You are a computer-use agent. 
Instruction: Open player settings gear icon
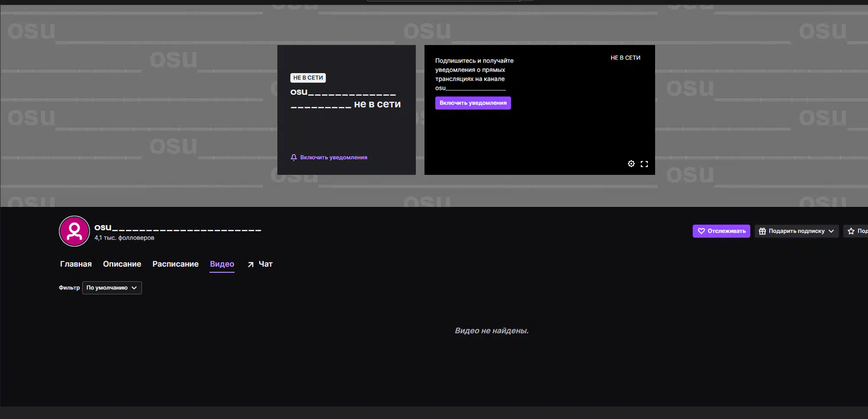click(631, 164)
